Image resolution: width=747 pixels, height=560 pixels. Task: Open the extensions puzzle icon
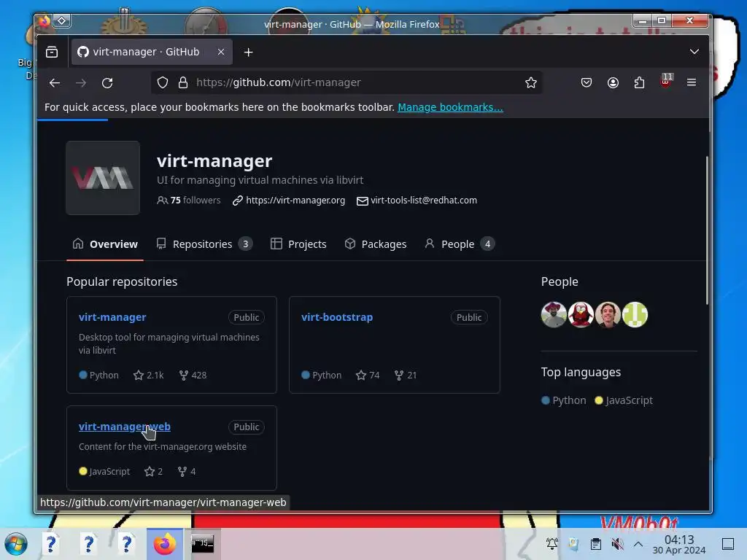[639, 83]
